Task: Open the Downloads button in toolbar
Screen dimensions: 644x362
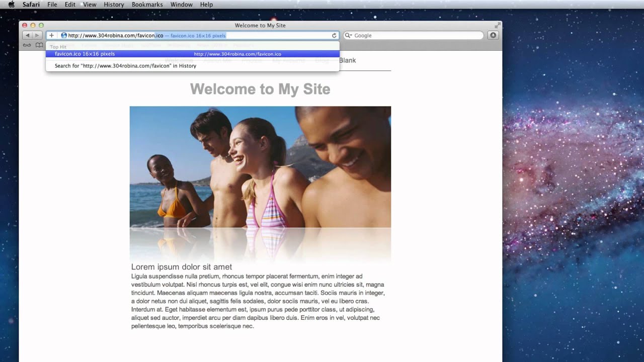Action: pos(493,35)
